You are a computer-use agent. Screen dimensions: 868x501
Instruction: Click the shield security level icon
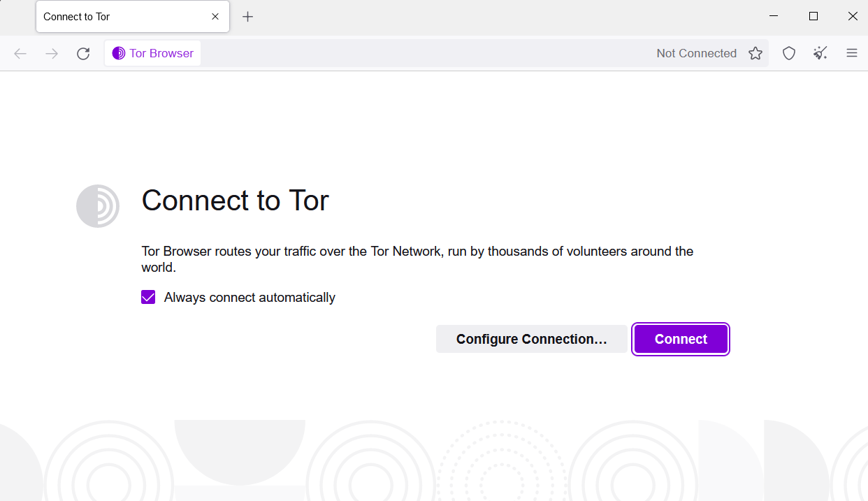pyautogui.click(x=788, y=53)
